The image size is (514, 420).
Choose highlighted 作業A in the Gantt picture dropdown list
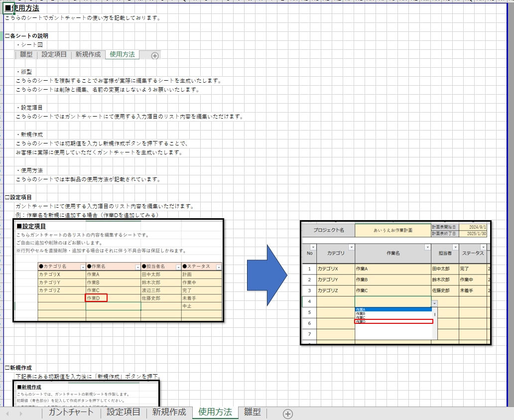pyautogui.click(x=393, y=309)
